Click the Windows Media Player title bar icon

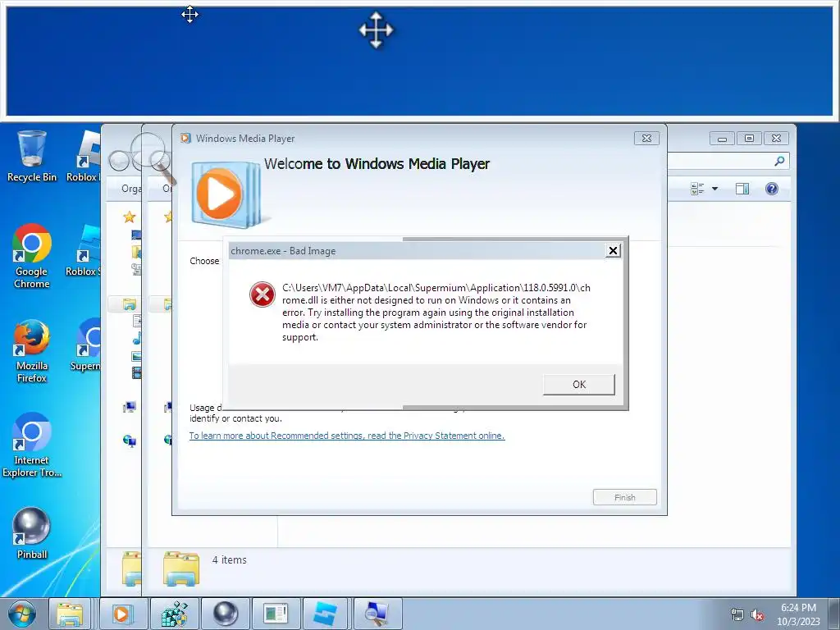(185, 138)
